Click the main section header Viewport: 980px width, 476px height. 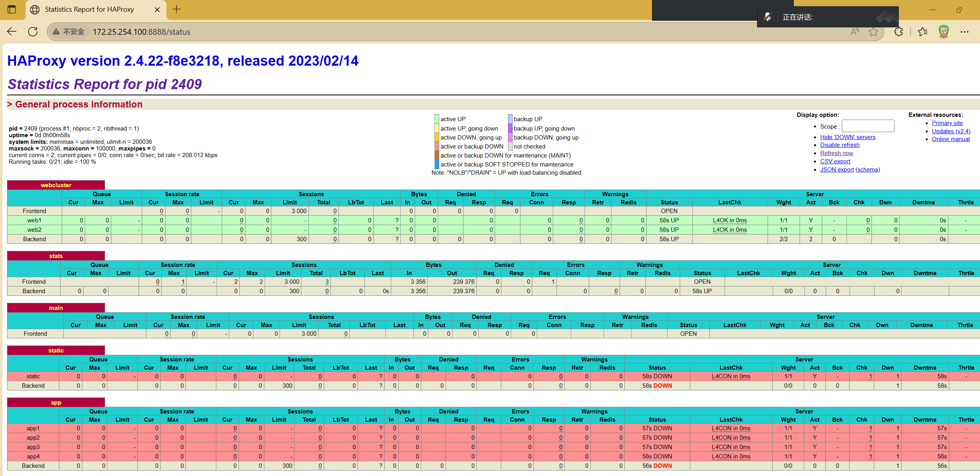tap(56, 308)
